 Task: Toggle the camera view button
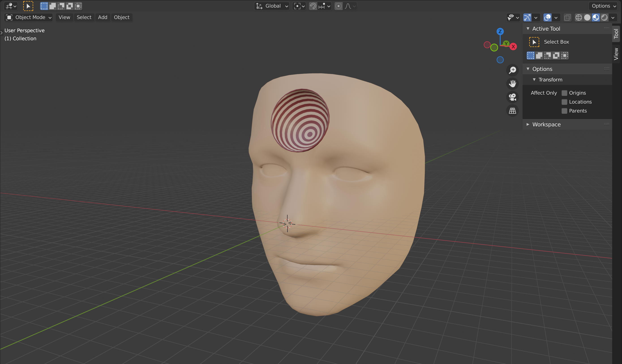(x=513, y=97)
